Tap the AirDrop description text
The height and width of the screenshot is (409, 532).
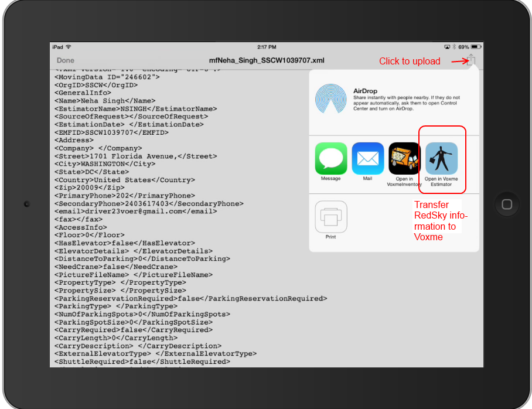[x=407, y=103]
